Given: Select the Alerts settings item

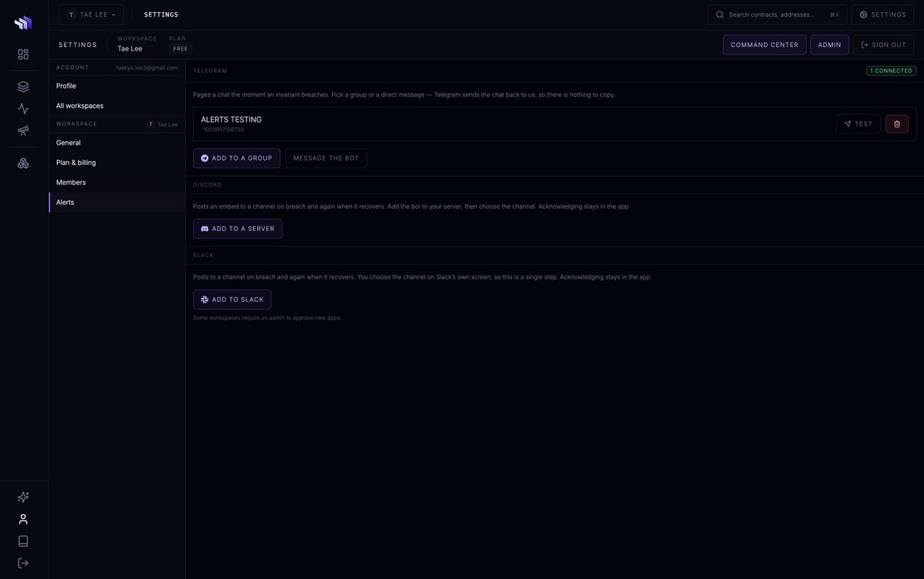Looking at the screenshot, I should (117, 202).
